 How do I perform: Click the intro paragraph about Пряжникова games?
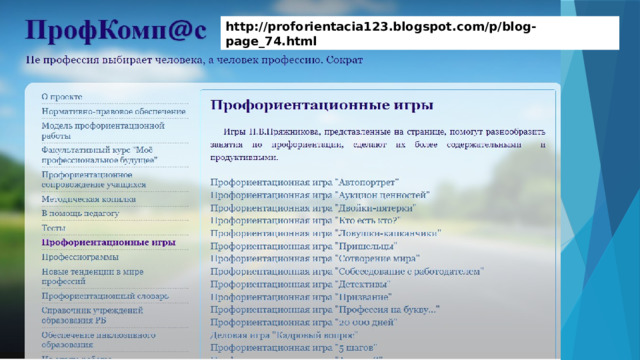(378, 144)
